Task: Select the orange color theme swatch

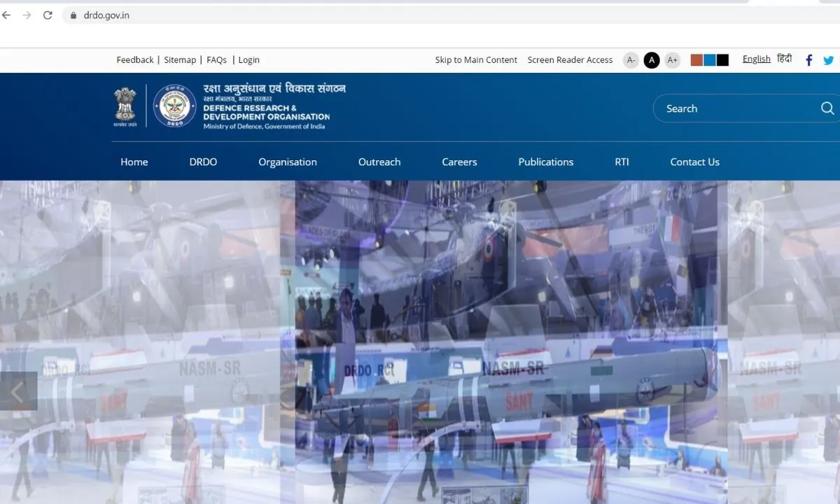Action: click(x=696, y=60)
